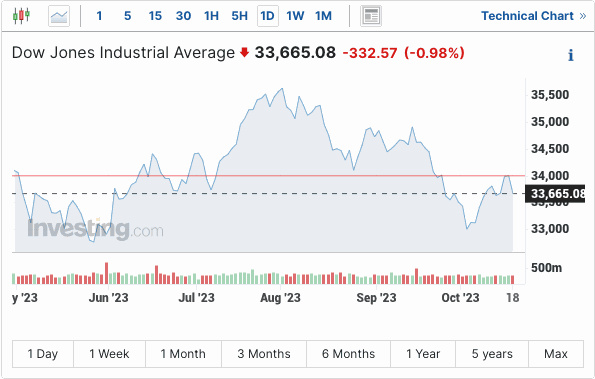
Task: Select the 30 minute interval
Action: coord(183,16)
